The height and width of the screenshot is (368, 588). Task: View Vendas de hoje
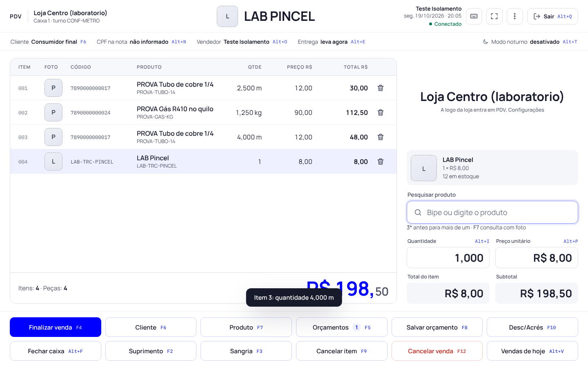pos(532,351)
